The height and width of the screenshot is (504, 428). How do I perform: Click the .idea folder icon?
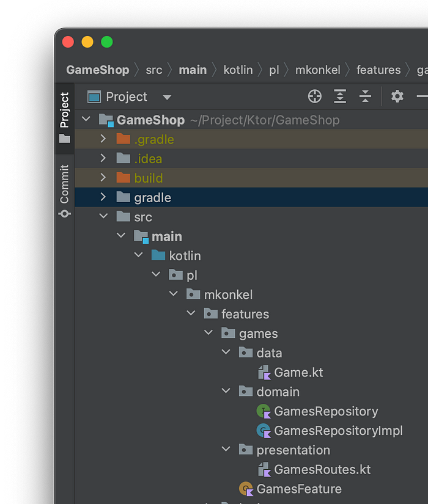(124, 158)
